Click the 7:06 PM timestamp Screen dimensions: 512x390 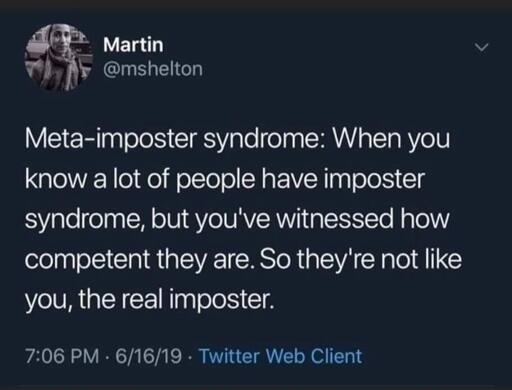[x=62, y=356]
